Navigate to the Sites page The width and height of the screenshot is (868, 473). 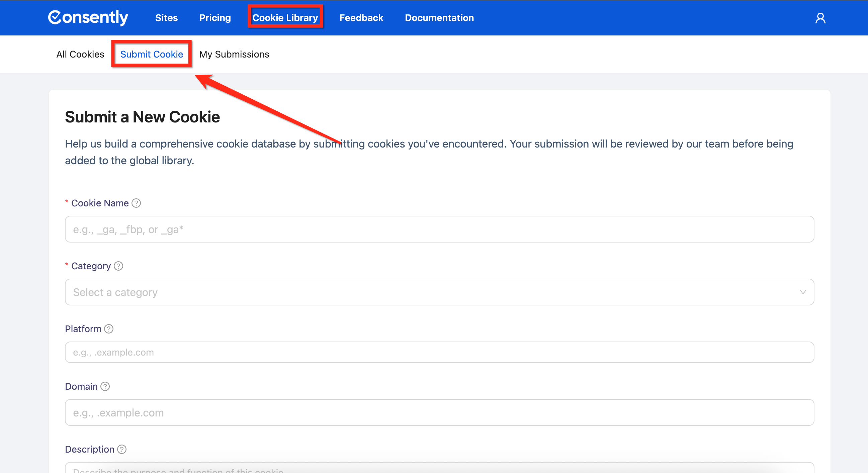click(166, 18)
